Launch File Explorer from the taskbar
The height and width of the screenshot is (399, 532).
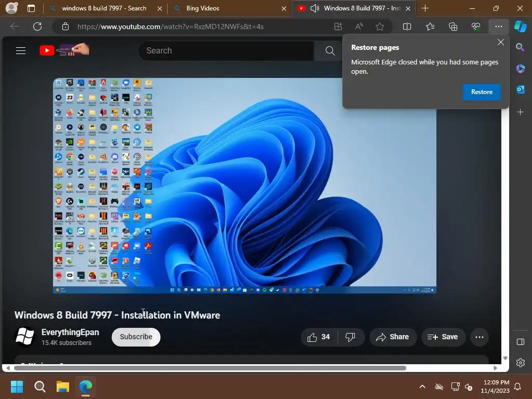tap(63, 387)
